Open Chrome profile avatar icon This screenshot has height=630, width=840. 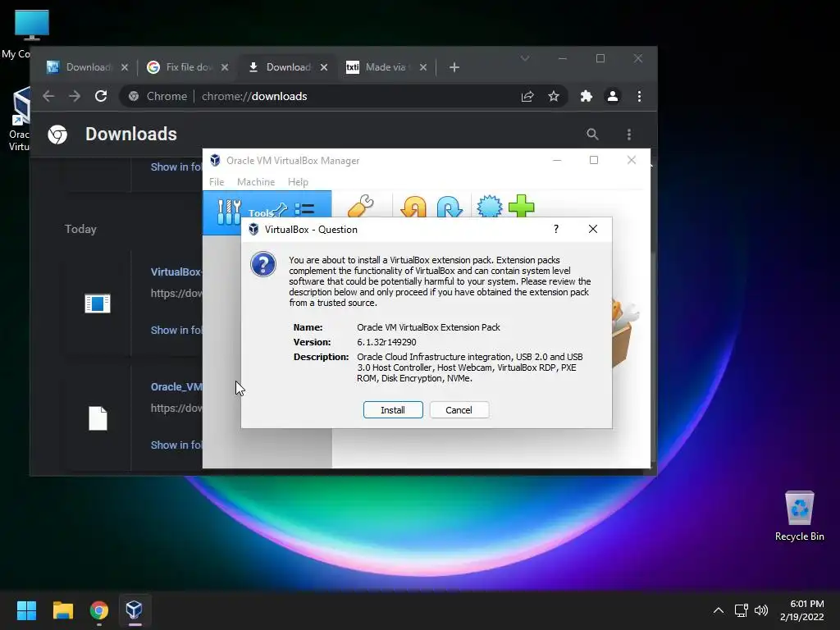click(x=612, y=96)
